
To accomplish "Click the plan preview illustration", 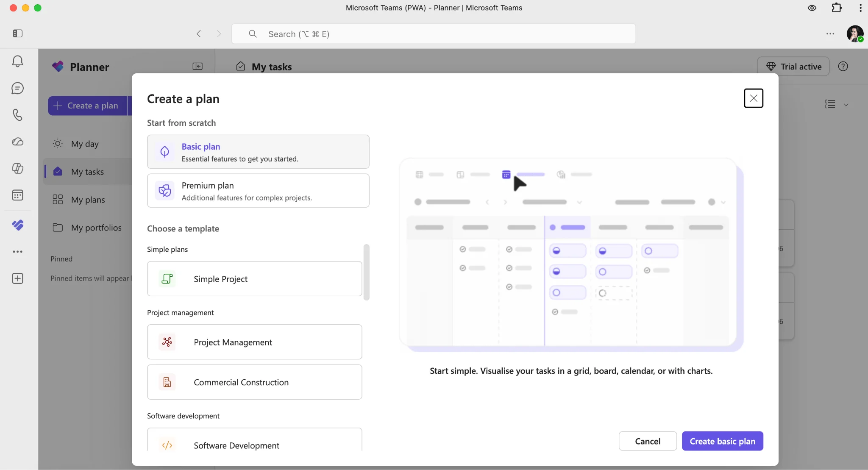I will 571,255.
